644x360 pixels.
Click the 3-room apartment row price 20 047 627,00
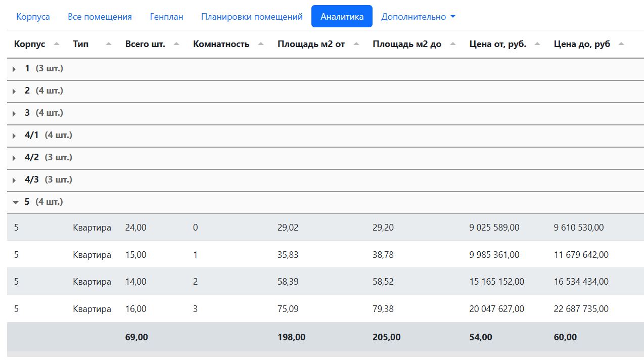tap(496, 309)
